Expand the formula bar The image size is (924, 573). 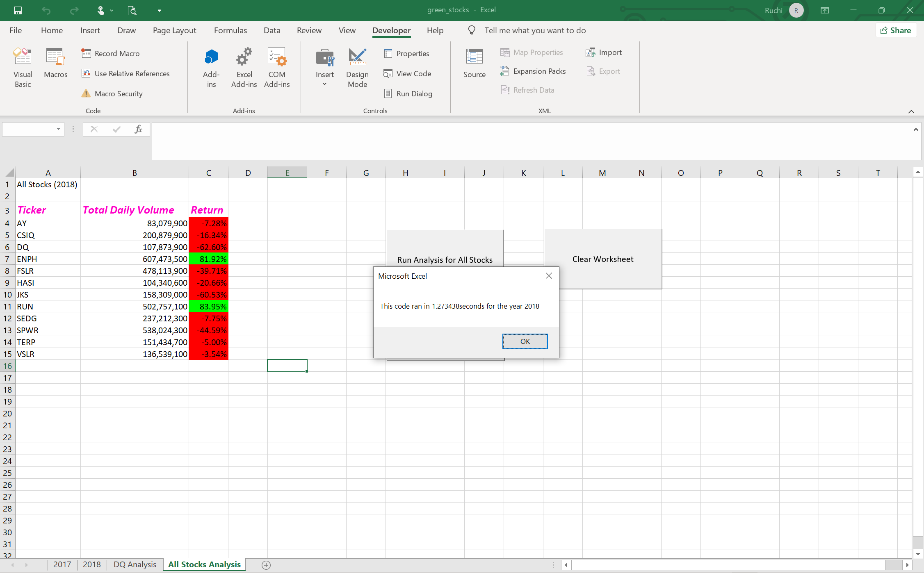click(x=915, y=129)
